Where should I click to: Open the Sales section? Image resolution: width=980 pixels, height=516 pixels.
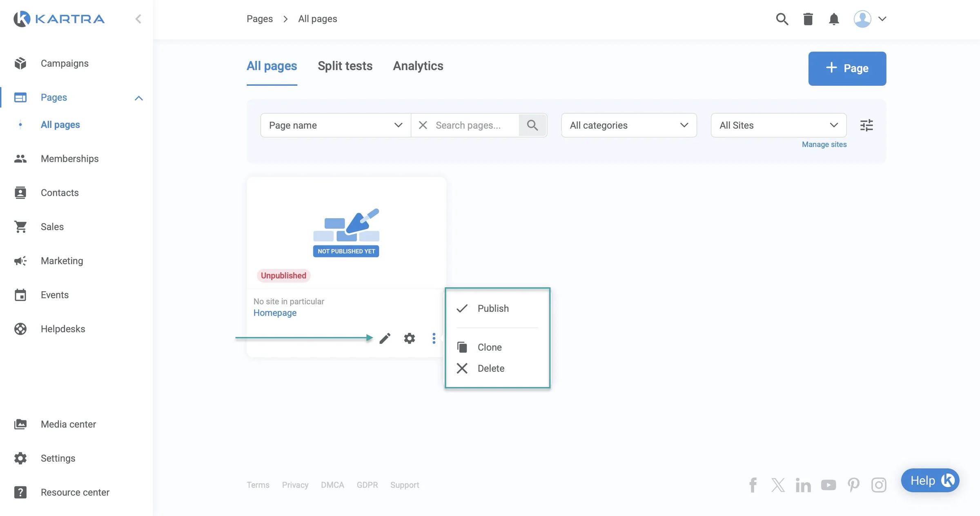52,227
